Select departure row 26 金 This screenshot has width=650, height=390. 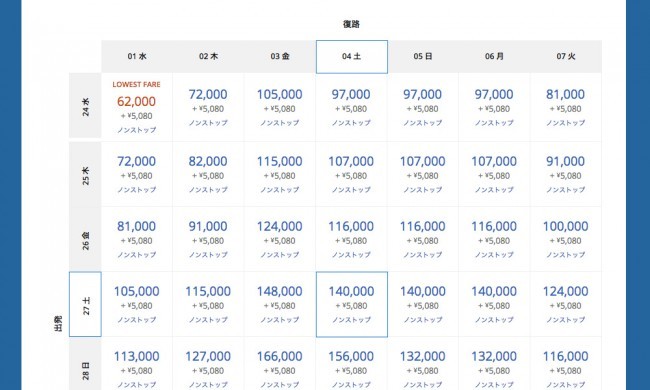point(85,239)
